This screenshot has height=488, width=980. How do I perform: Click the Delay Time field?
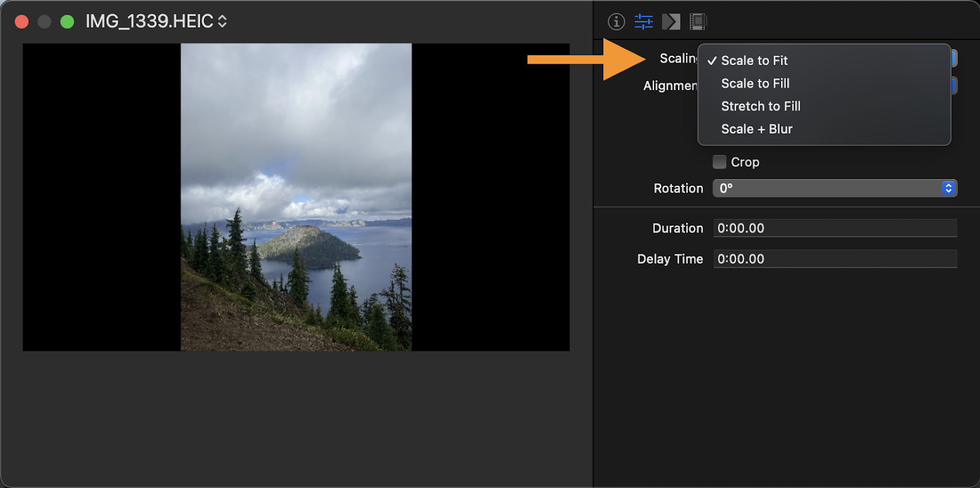835,259
